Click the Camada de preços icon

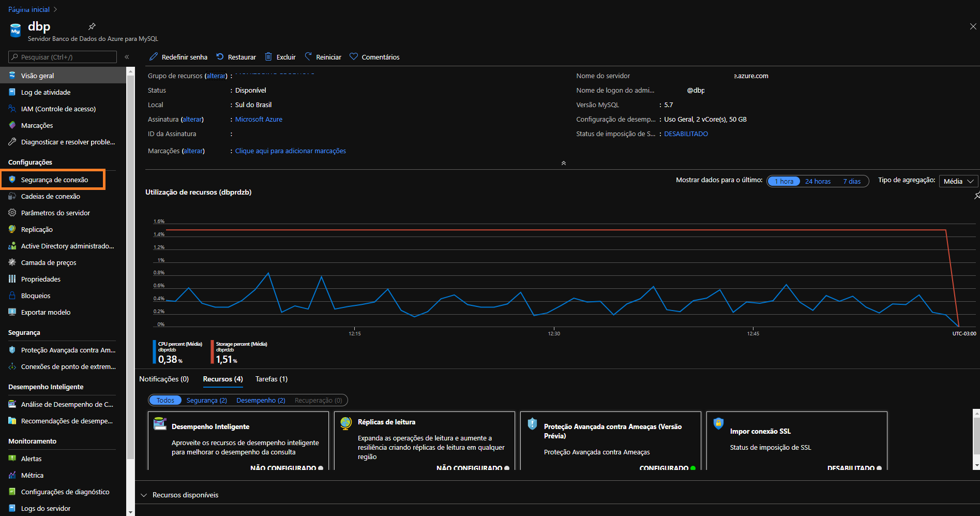pyautogui.click(x=12, y=262)
